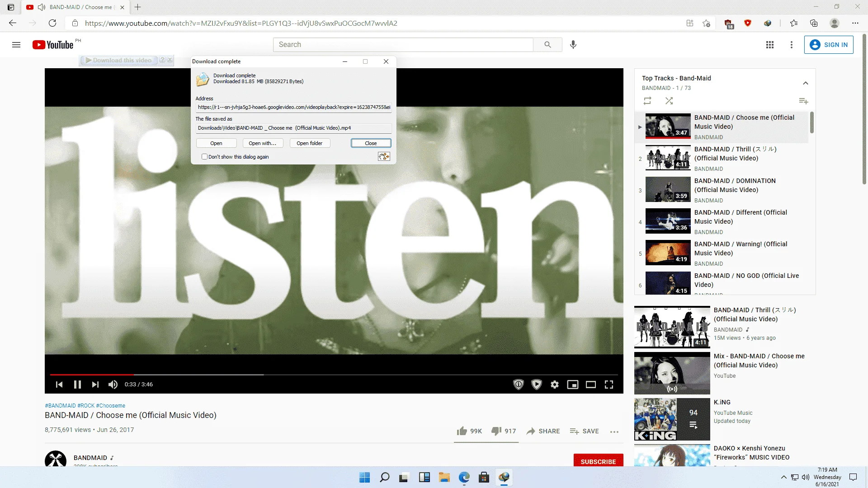Save the playlist to library
This screenshot has width=868, height=488.
coord(803,101)
